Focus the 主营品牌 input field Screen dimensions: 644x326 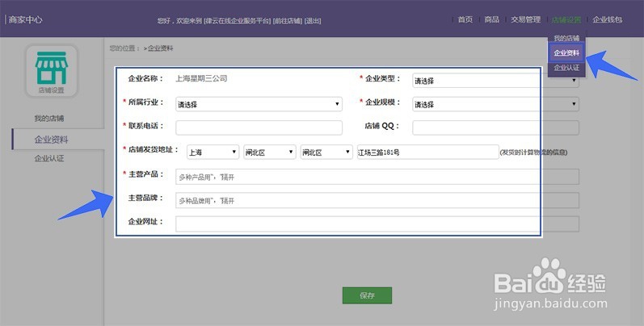coord(377,200)
